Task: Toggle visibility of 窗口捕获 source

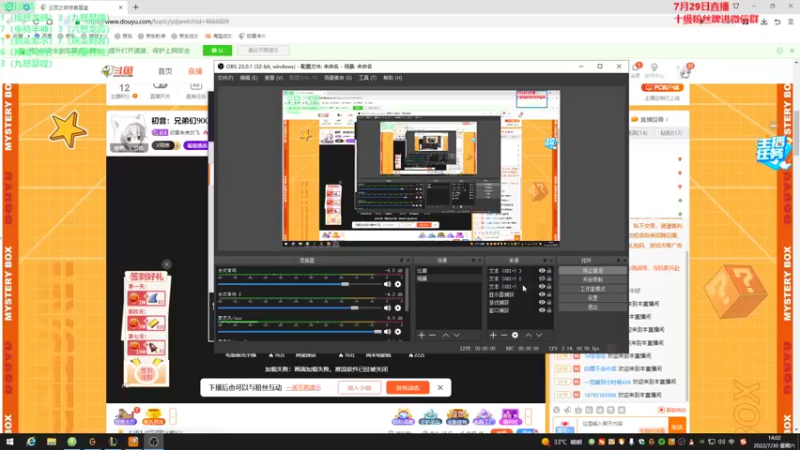Action: point(542,310)
